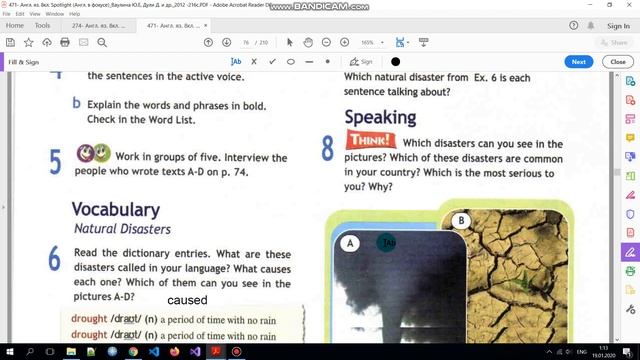Open the fit page options icon

(401, 42)
